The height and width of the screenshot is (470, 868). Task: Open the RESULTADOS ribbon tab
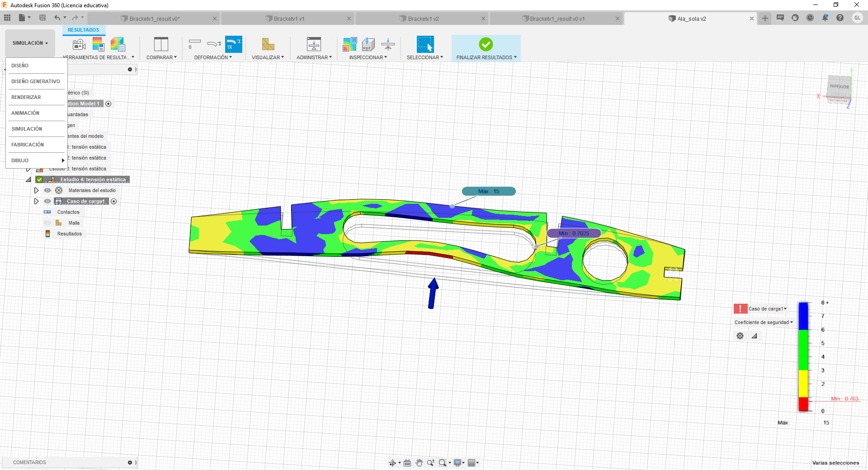pyautogui.click(x=84, y=30)
